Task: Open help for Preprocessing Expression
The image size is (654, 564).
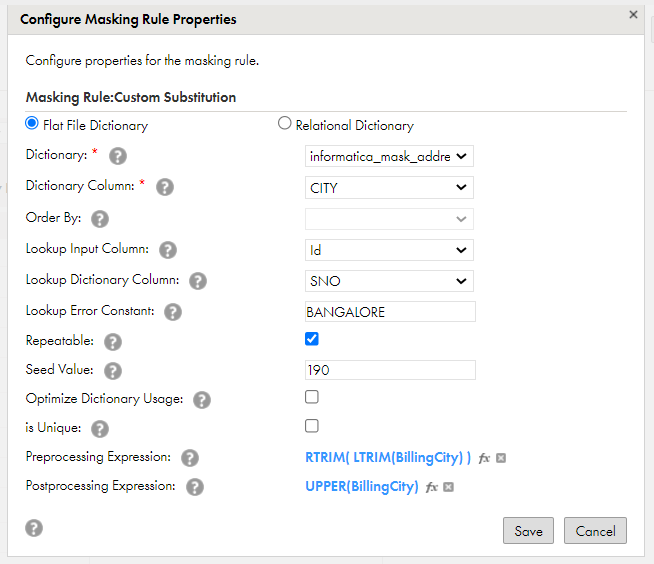Action: (x=190, y=458)
